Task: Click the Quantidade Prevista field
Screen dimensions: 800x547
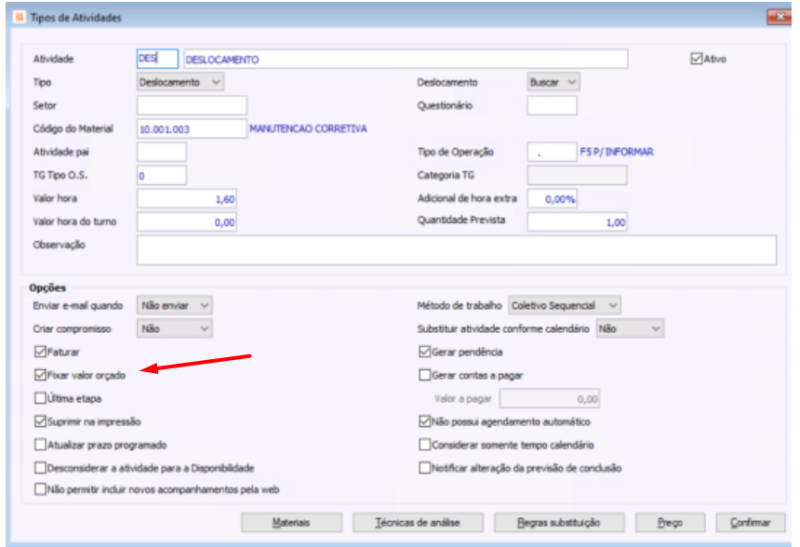Action: [577, 222]
